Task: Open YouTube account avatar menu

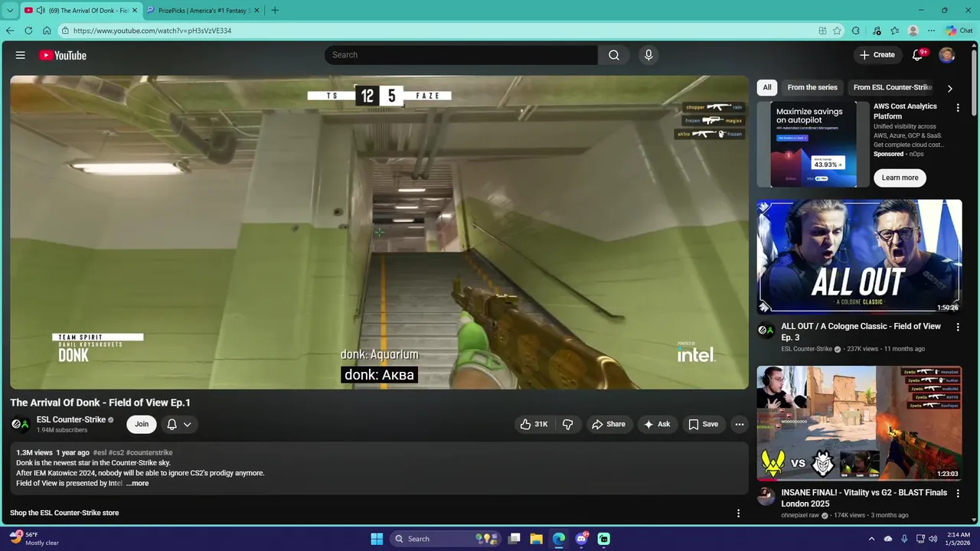Action: [947, 55]
